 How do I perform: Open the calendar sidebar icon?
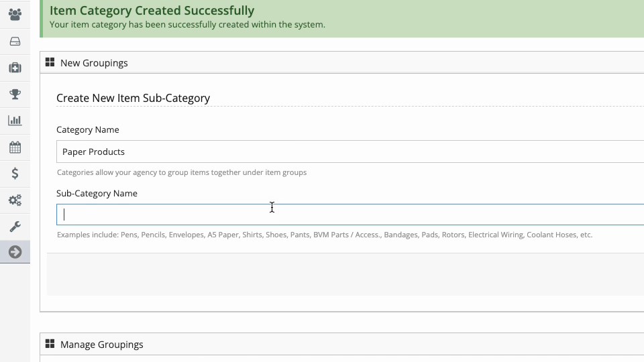[15, 147]
